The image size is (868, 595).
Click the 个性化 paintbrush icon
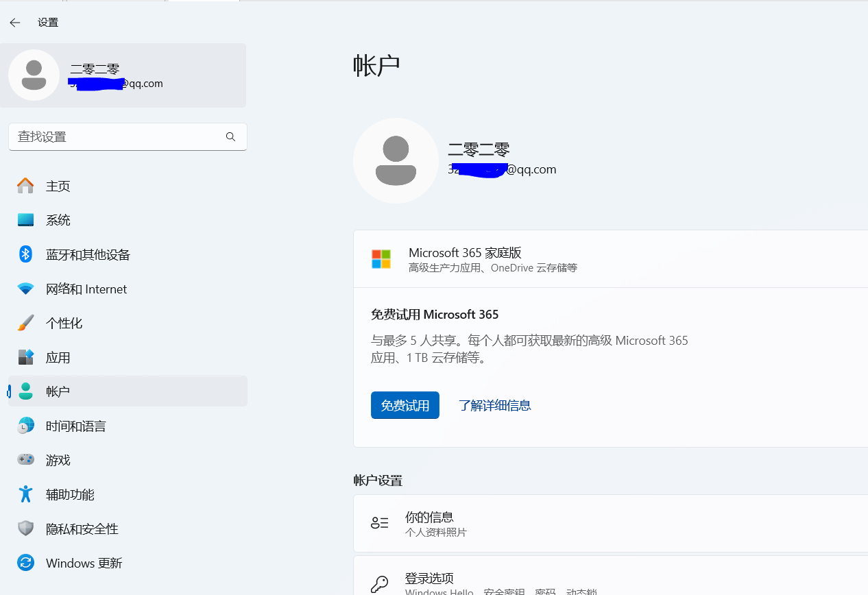[x=25, y=323]
